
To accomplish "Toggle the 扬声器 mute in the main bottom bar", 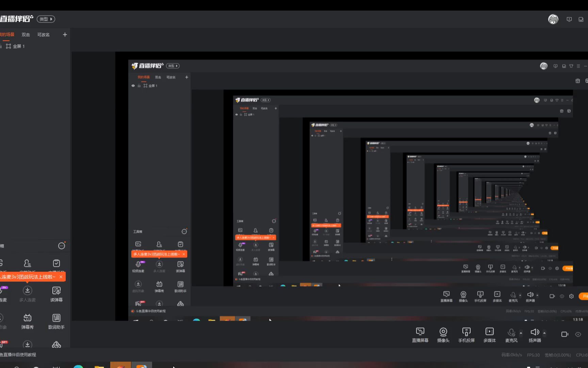I will (535, 335).
